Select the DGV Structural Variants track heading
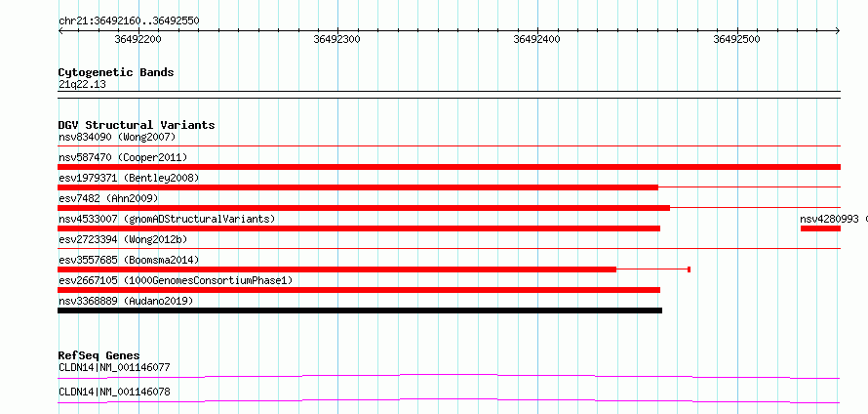868x414 pixels. (137, 125)
